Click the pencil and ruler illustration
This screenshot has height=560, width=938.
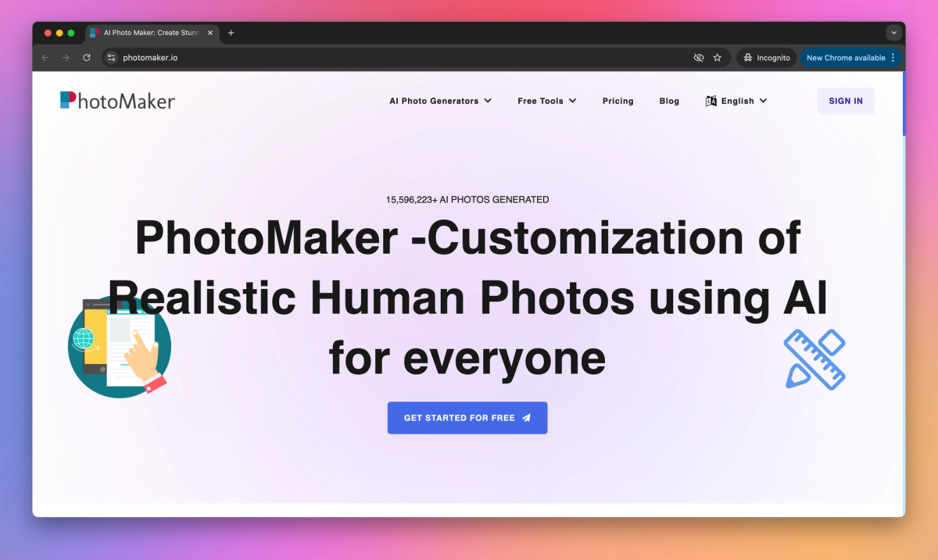(x=815, y=359)
